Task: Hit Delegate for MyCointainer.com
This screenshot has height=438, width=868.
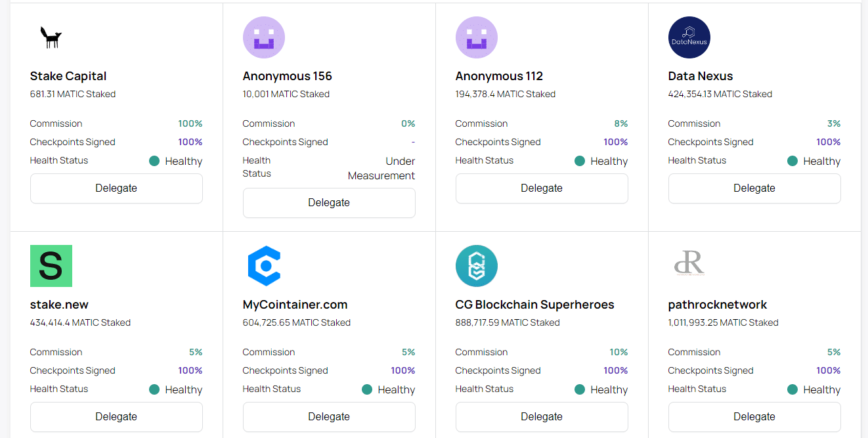Action: [x=329, y=417]
